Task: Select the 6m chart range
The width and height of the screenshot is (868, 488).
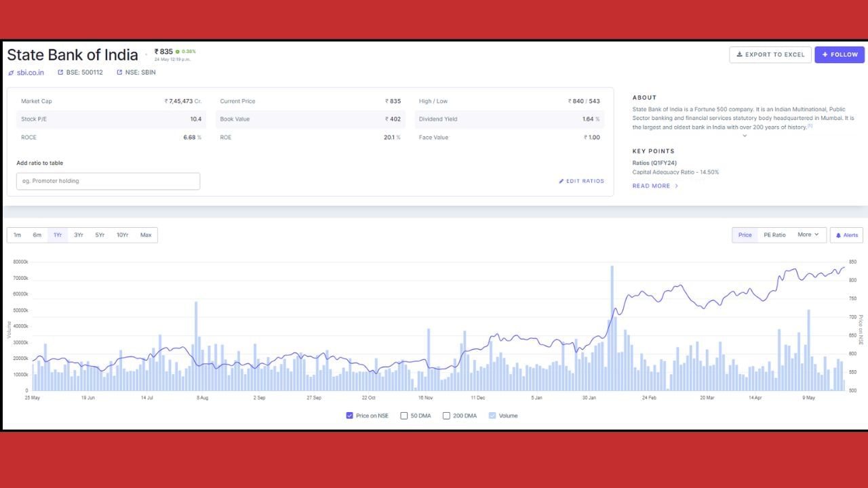Action: (37, 235)
